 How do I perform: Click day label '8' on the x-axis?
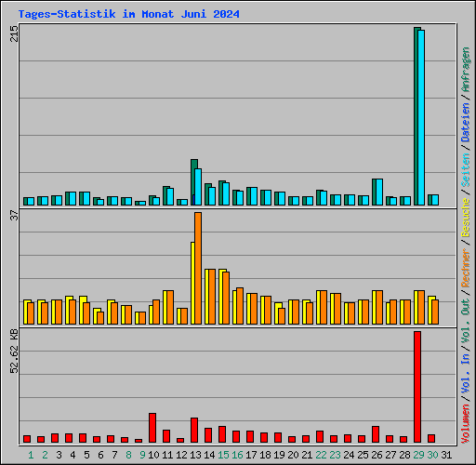point(128,455)
